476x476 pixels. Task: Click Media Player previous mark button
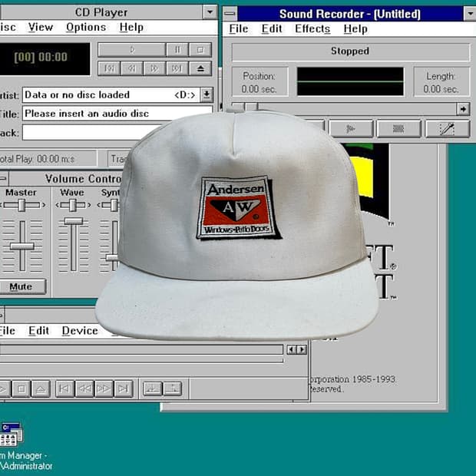pyautogui.click(x=64, y=388)
